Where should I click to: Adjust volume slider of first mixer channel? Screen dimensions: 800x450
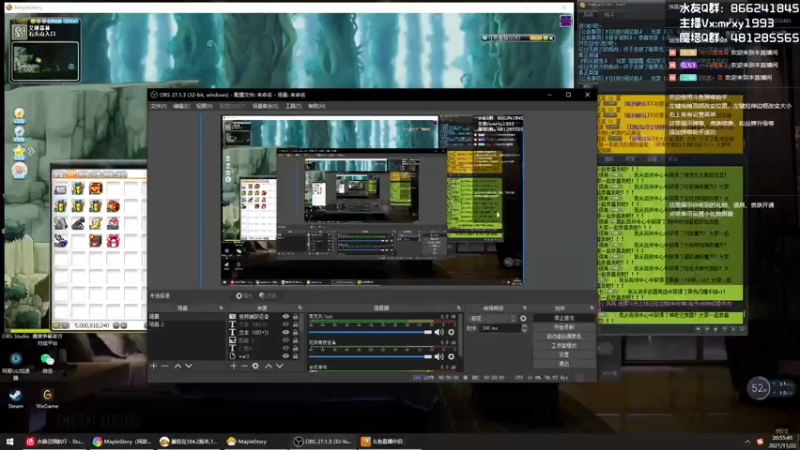370,332
